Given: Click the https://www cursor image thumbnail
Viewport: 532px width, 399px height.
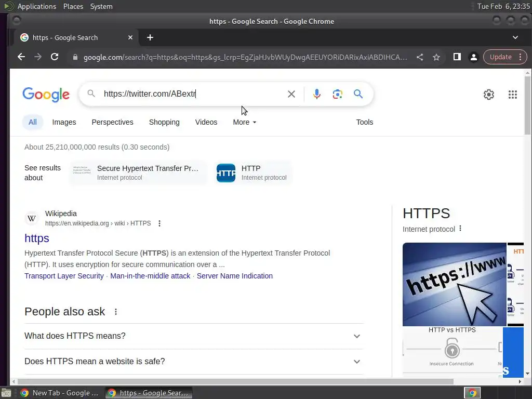Looking at the screenshot, I should tap(454, 284).
